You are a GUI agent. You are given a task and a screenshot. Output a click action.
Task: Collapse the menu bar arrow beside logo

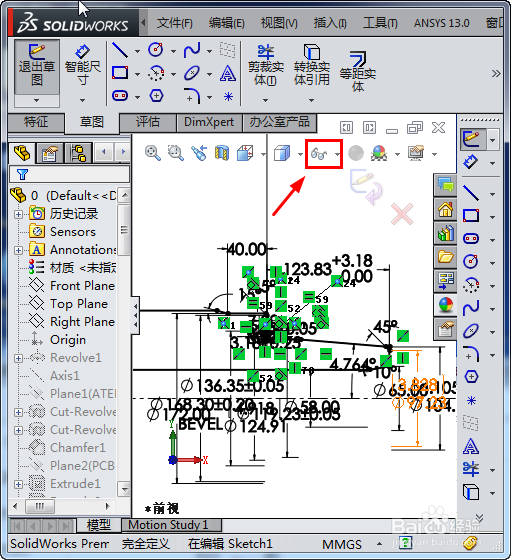(x=143, y=23)
